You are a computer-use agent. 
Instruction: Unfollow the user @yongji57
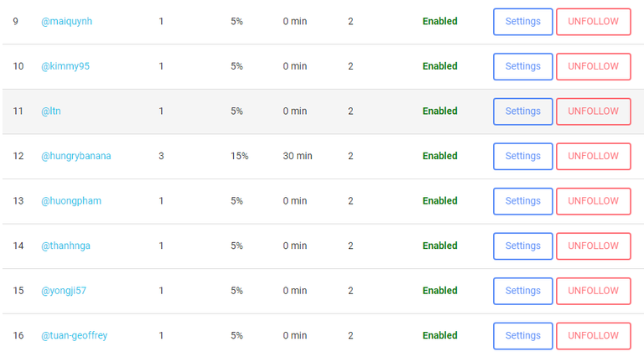click(593, 291)
